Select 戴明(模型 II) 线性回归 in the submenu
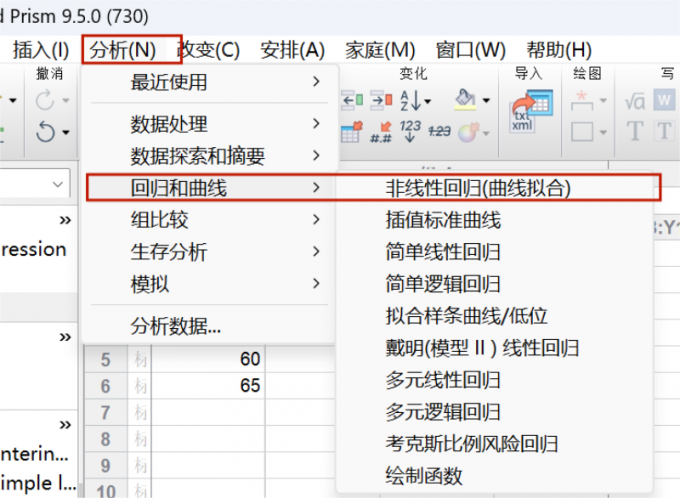Image resolution: width=680 pixels, height=498 pixels. click(496, 348)
